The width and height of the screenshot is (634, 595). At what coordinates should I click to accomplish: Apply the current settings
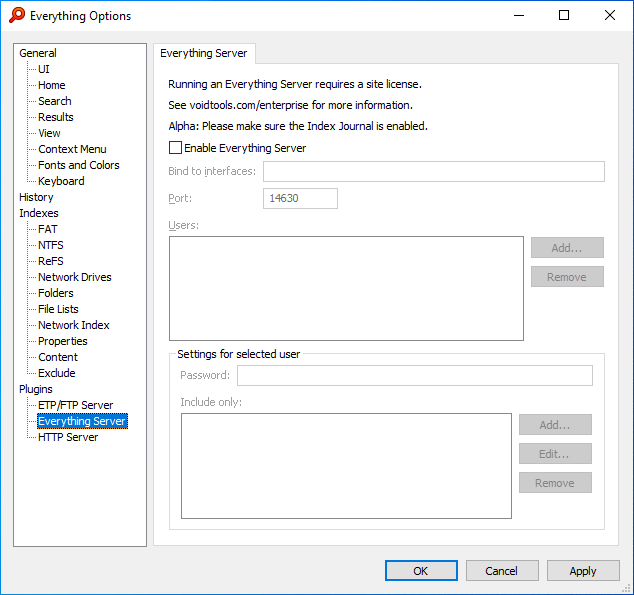(x=583, y=571)
